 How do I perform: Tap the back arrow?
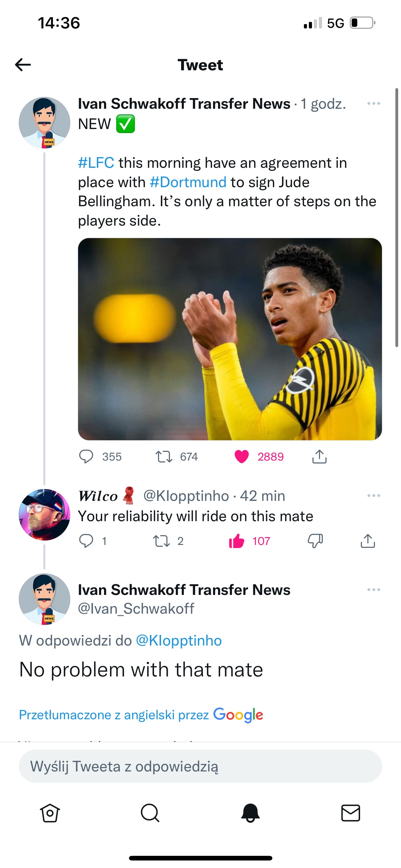tap(23, 65)
